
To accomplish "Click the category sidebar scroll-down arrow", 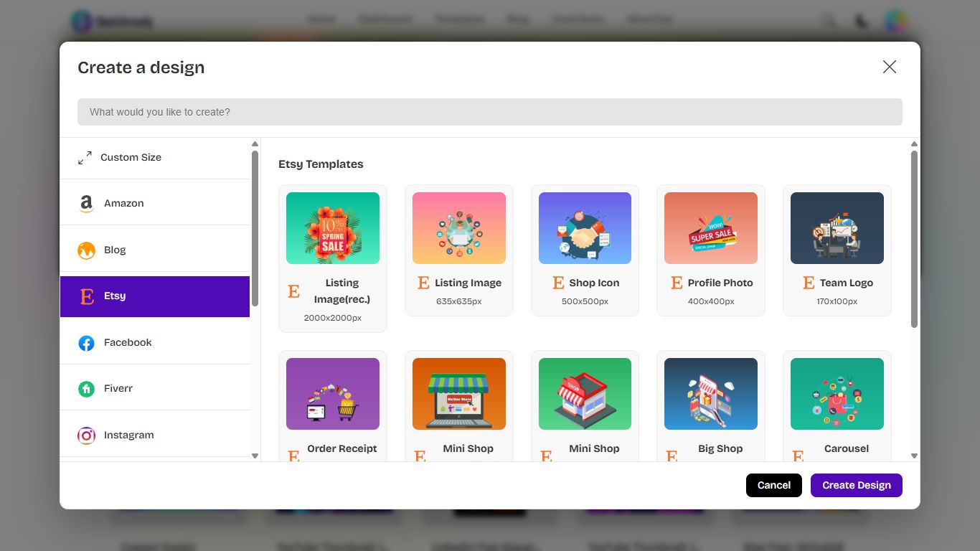I will [x=255, y=456].
